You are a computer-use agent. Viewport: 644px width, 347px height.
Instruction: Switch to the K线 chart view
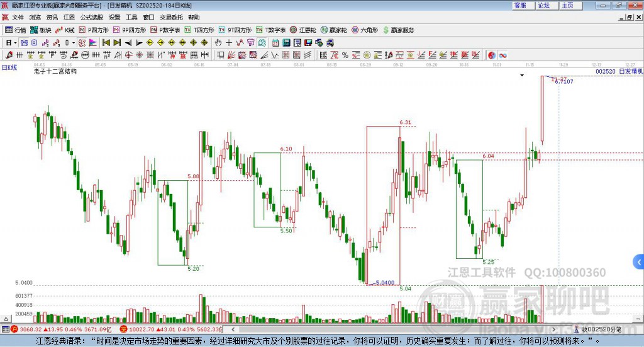[x=65, y=30]
